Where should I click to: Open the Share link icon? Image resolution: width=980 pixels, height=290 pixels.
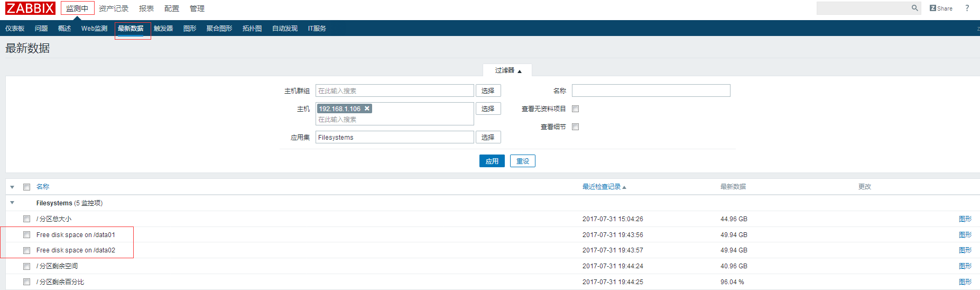(x=940, y=8)
